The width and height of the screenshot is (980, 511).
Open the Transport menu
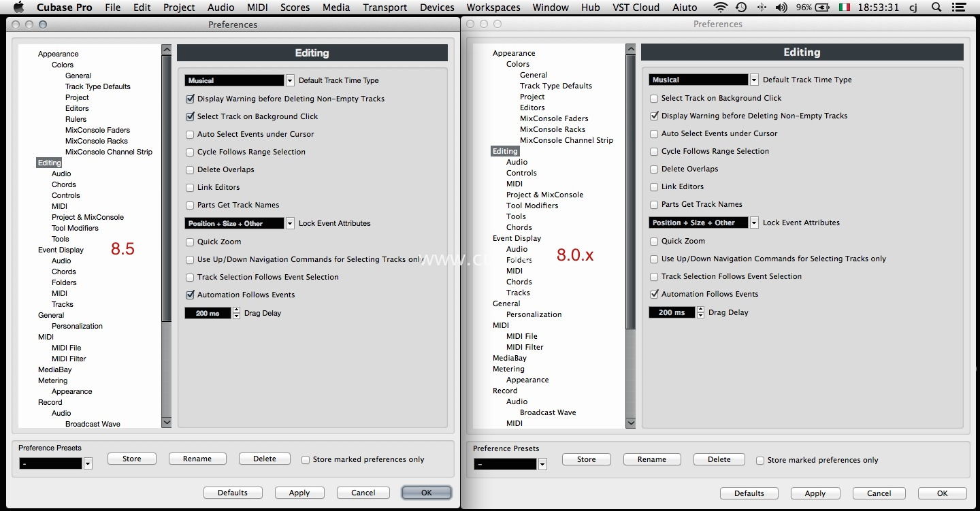[x=385, y=7]
